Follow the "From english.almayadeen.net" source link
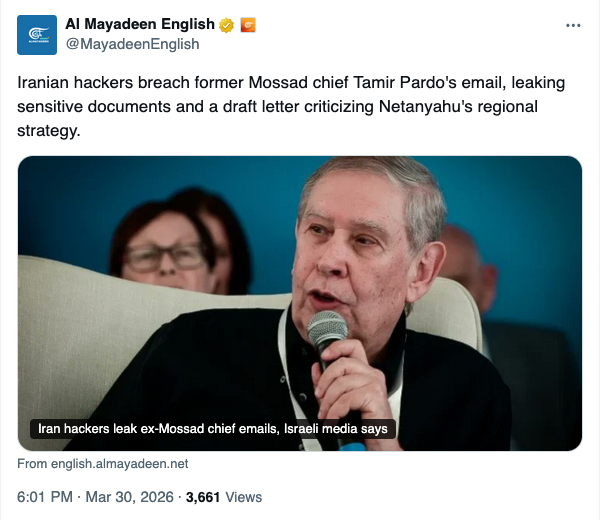The height and width of the screenshot is (520, 602). point(103,464)
